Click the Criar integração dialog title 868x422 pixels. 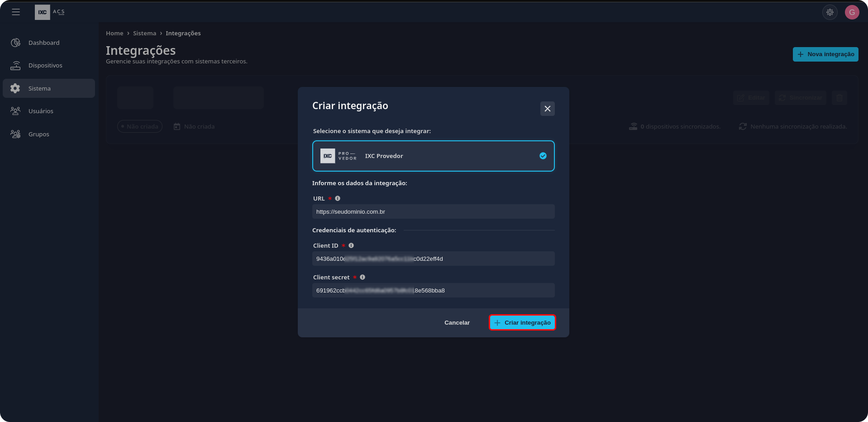[350, 105]
